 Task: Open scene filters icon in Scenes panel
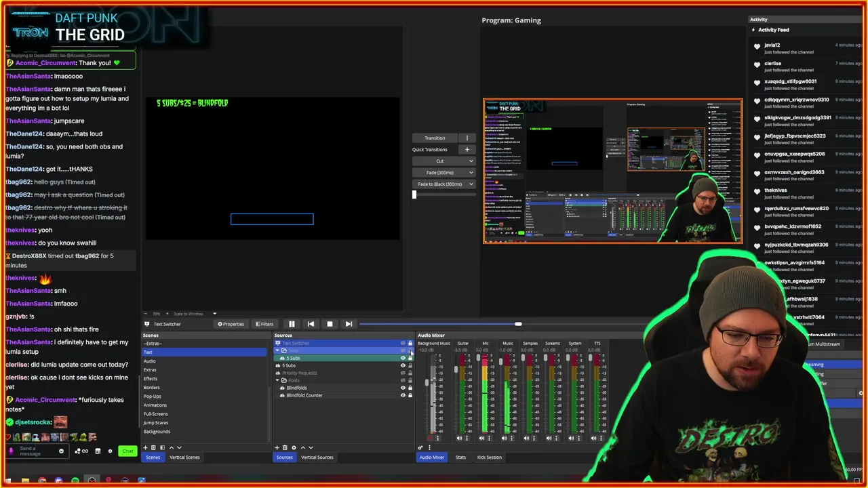(162, 447)
